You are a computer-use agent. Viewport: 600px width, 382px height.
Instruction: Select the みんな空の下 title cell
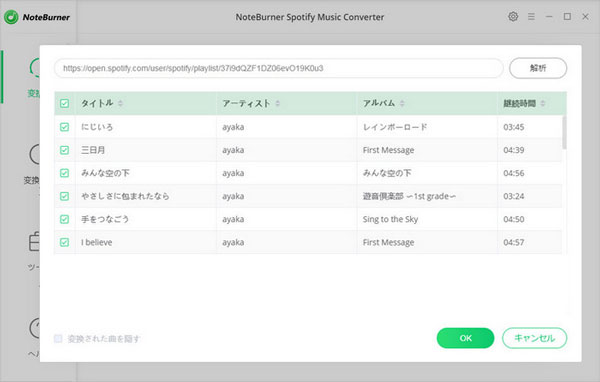(145, 173)
